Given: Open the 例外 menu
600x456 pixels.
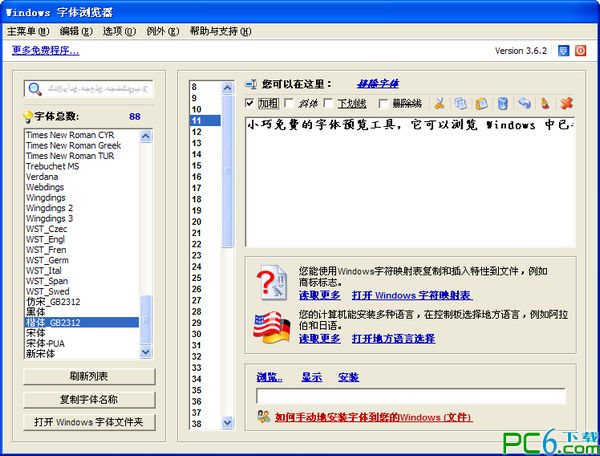Looking at the screenshot, I should [x=162, y=31].
